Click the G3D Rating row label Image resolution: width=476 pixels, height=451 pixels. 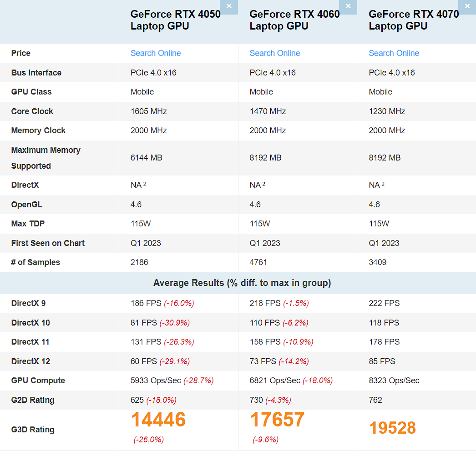coord(33,430)
